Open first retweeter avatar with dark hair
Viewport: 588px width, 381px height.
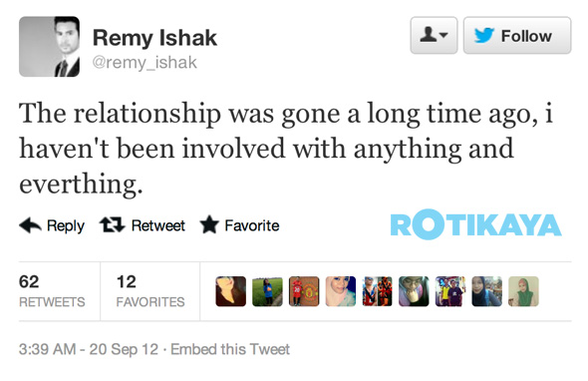pyautogui.click(x=230, y=291)
